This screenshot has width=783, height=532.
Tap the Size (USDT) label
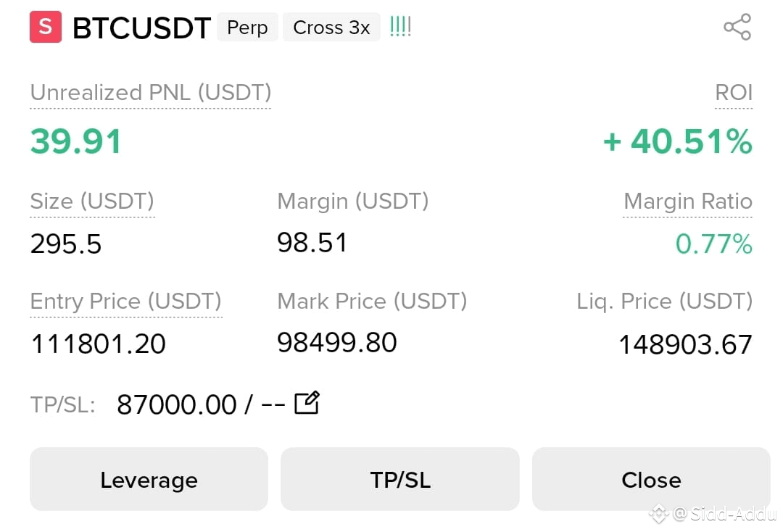coord(92,201)
